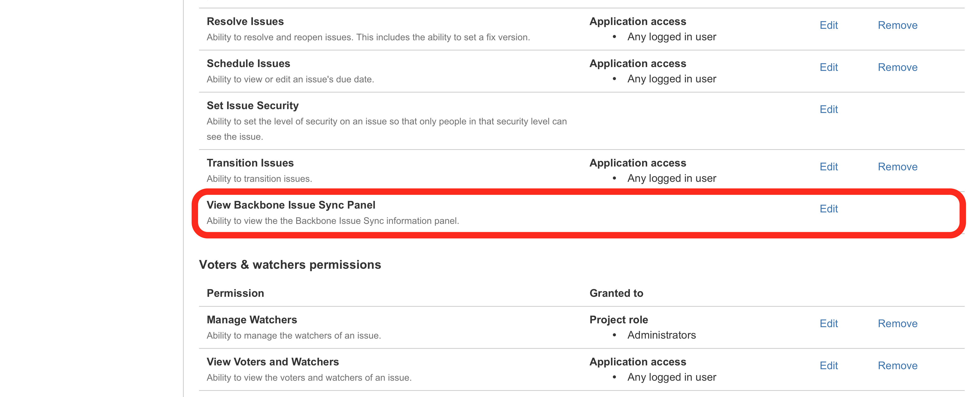Edit the Set Issue Security permission
980x397 pixels.
(829, 110)
